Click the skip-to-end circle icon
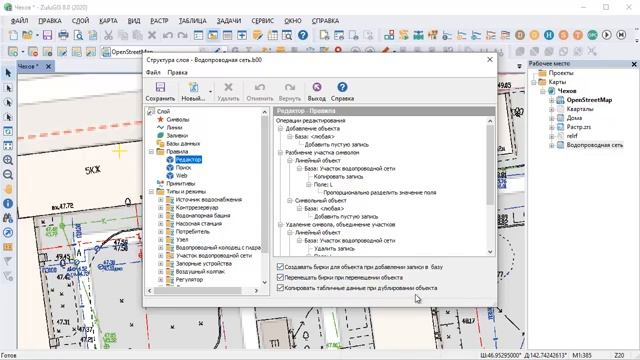This screenshot has height=360, width=640. [x=621, y=36]
